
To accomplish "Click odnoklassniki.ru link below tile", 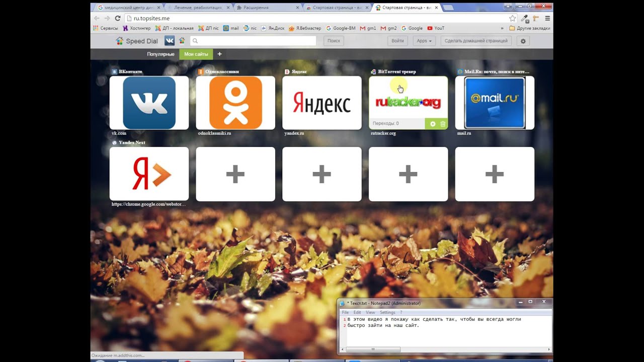I will pos(214,133).
